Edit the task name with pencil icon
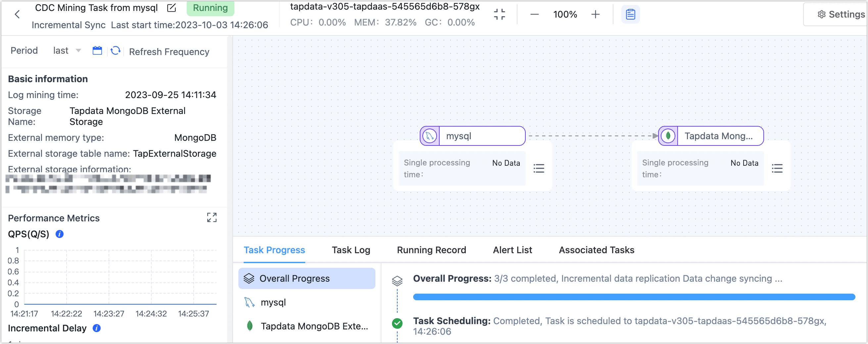Image resolution: width=868 pixels, height=344 pixels. coord(171,8)
